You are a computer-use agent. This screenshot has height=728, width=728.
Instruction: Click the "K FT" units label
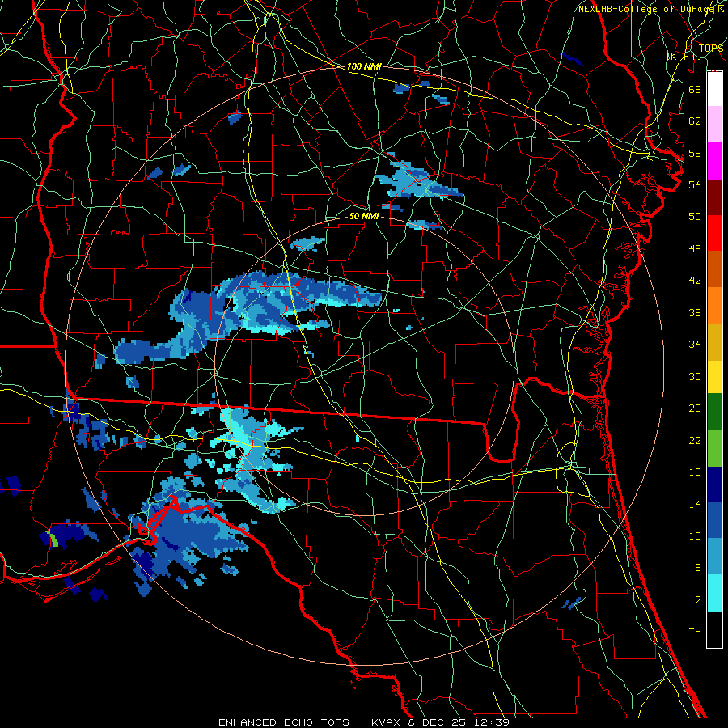click(684, 57)
